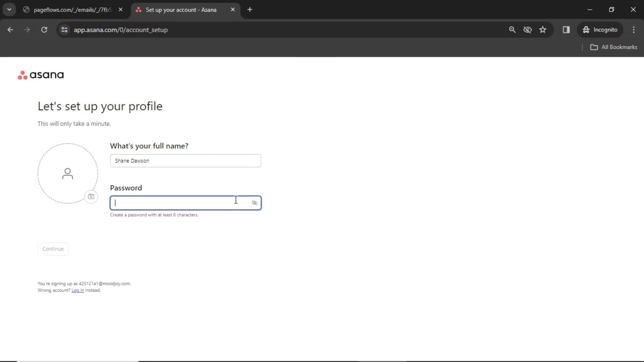Click the profile avatar placeholder

[67, 173]
